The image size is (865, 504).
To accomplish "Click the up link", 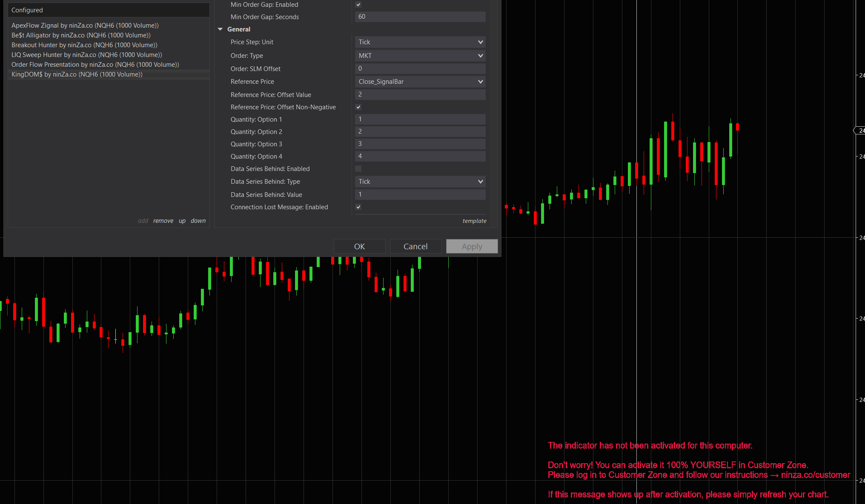I will click(182, 221).
